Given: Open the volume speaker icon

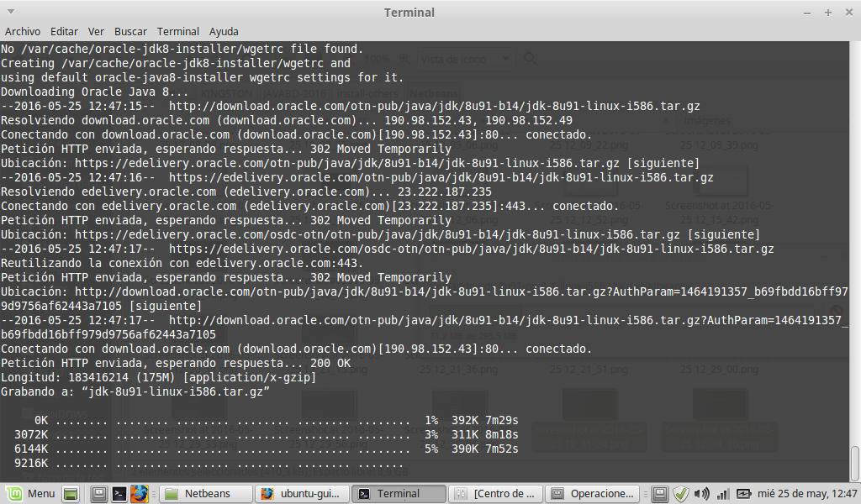Looking at the screenshot, I should click(x=701, y=494).
